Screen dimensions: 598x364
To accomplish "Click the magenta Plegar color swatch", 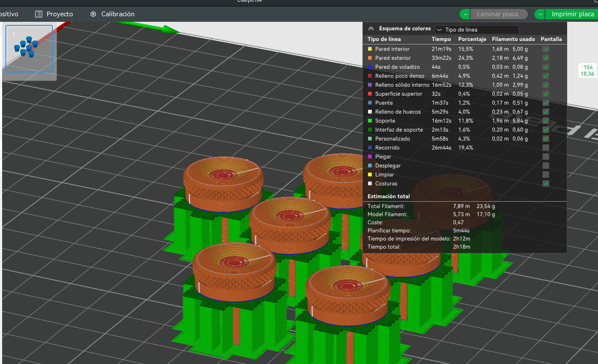I will [x=370, y=157].
